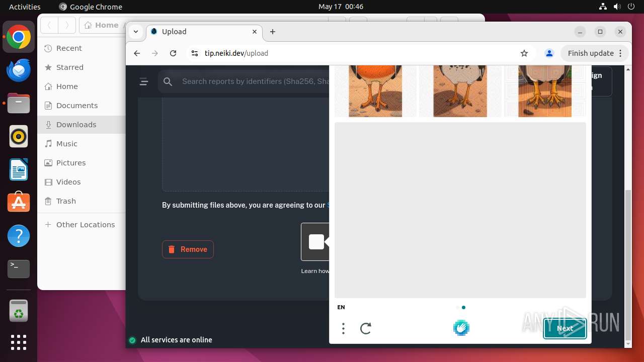Click the red Remove button

[x=188, y=249]
